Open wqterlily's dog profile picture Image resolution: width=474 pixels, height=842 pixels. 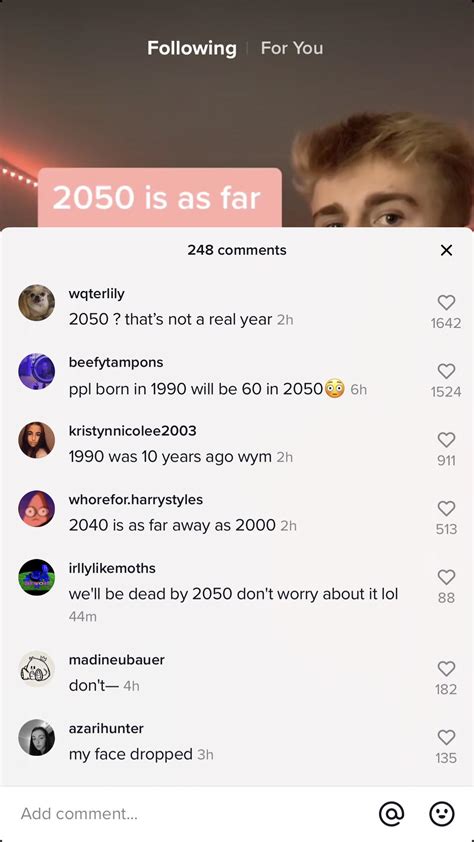(x=37, y=303)
